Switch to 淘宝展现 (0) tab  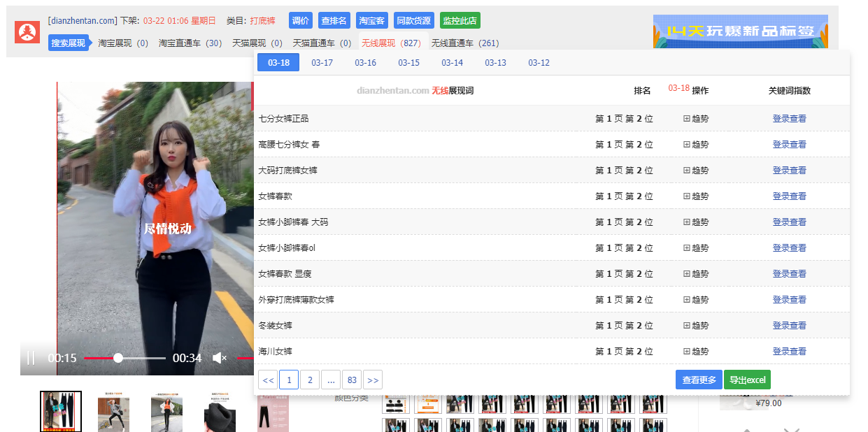(x=123, y=43)
